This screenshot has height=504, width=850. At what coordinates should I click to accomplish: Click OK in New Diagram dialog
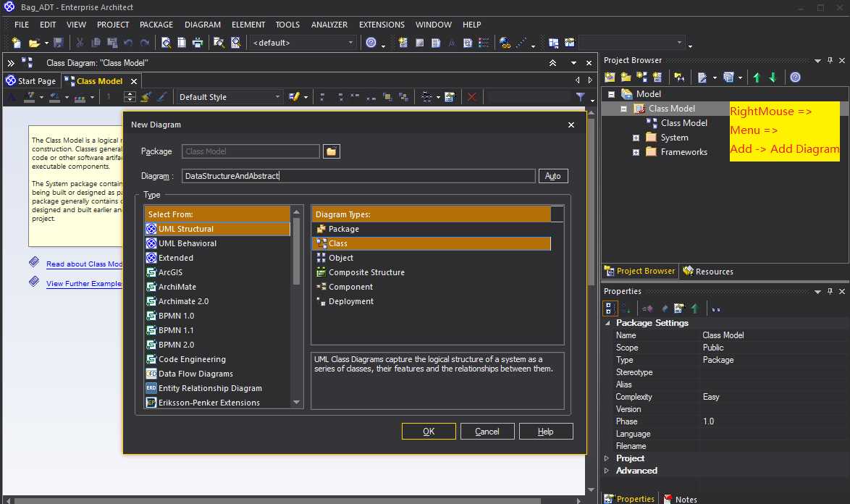point(429,432)
